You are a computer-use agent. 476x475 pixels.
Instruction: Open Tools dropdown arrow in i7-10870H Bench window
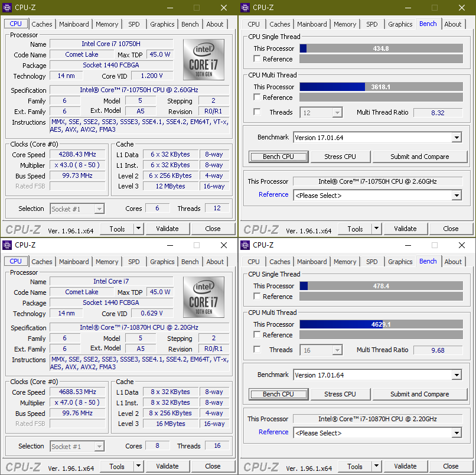[x=376, y=466]
